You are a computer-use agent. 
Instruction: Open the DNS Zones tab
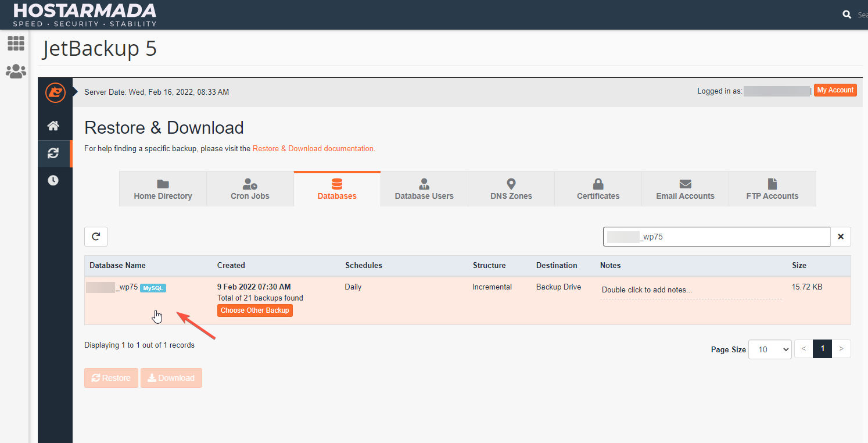(x=511, y=188)
